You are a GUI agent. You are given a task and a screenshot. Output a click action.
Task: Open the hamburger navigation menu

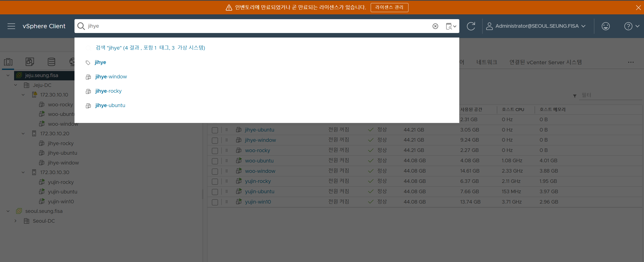click(11, 26)
